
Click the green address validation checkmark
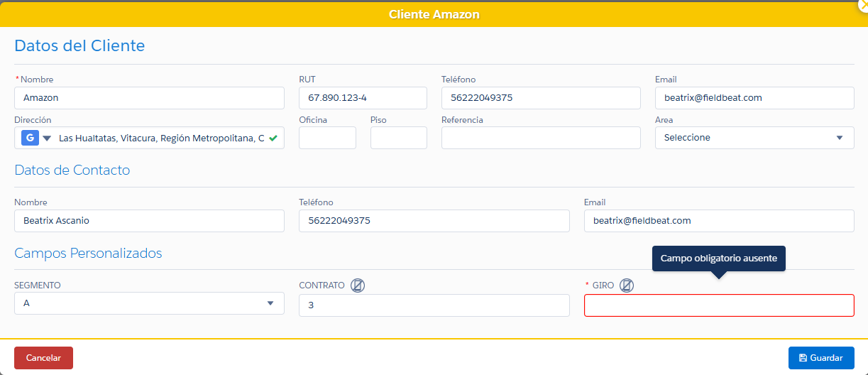(x=273, y=138)
